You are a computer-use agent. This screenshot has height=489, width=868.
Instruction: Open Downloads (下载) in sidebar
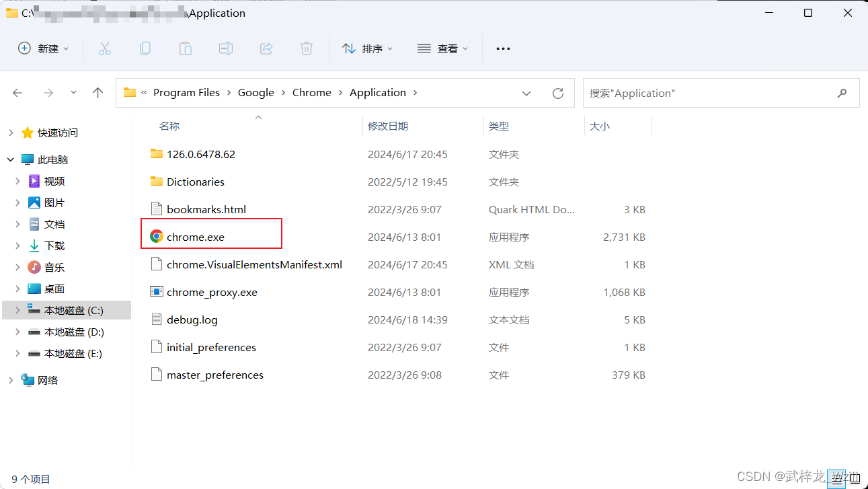click(x=54, y=246)
